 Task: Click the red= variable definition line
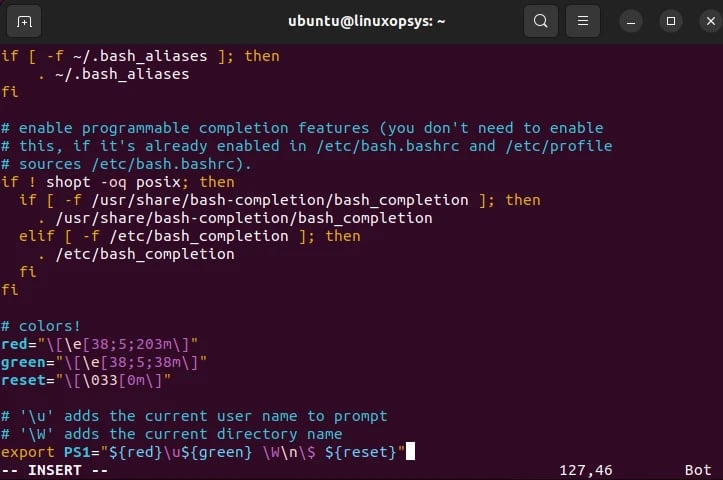tap(100, 344)
